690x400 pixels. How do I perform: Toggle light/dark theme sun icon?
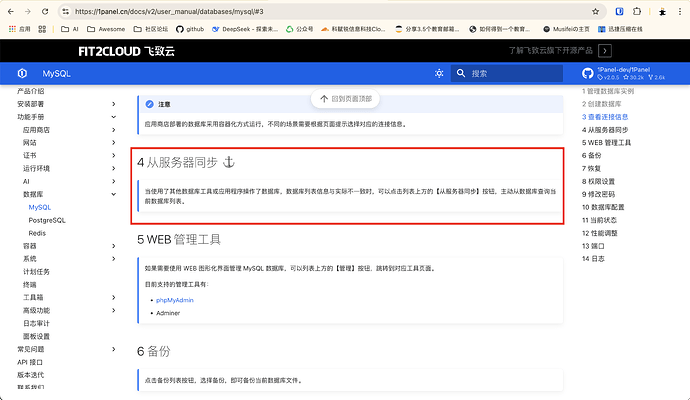439,73
